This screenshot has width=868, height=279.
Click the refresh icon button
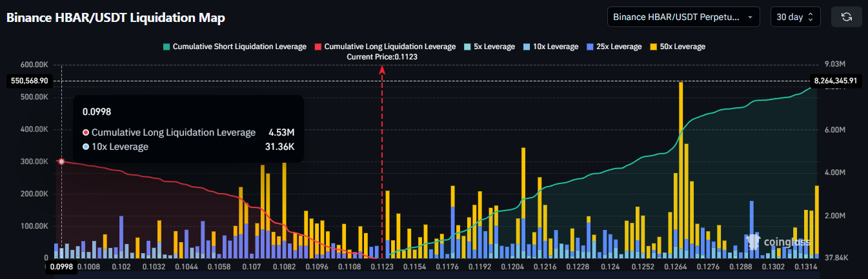pos(847,17)
